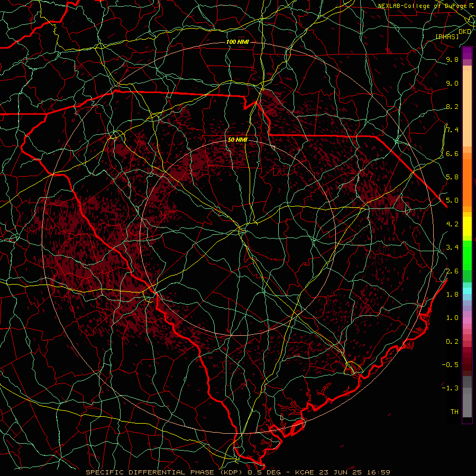
Task: Click the 8.2 color scale value
Action: (452, 106)
